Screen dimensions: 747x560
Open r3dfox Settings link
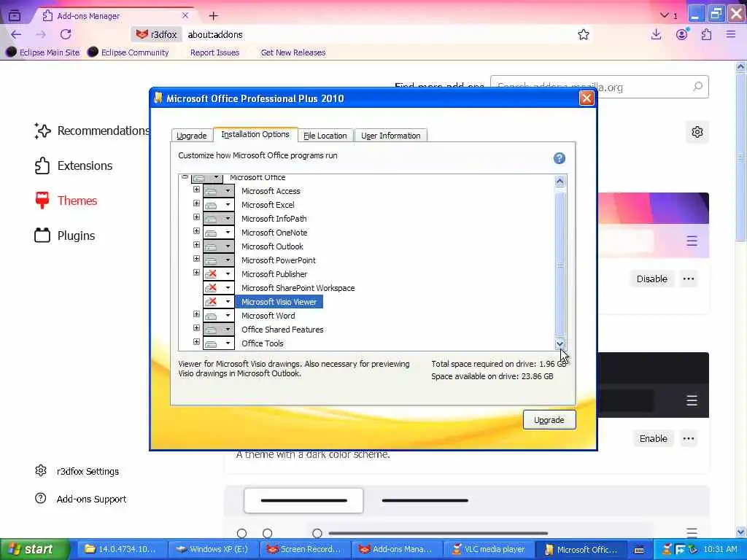click(x=77, y=471)
